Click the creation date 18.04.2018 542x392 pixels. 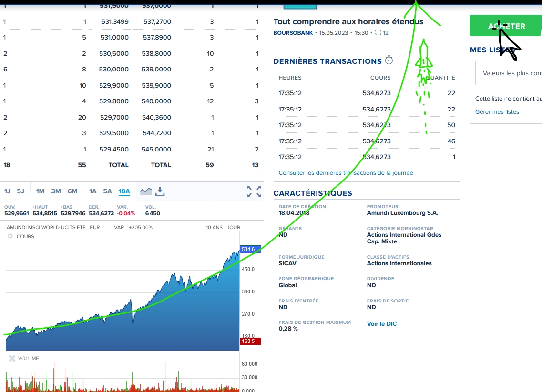pyautogui.click(x=294, y=213)
